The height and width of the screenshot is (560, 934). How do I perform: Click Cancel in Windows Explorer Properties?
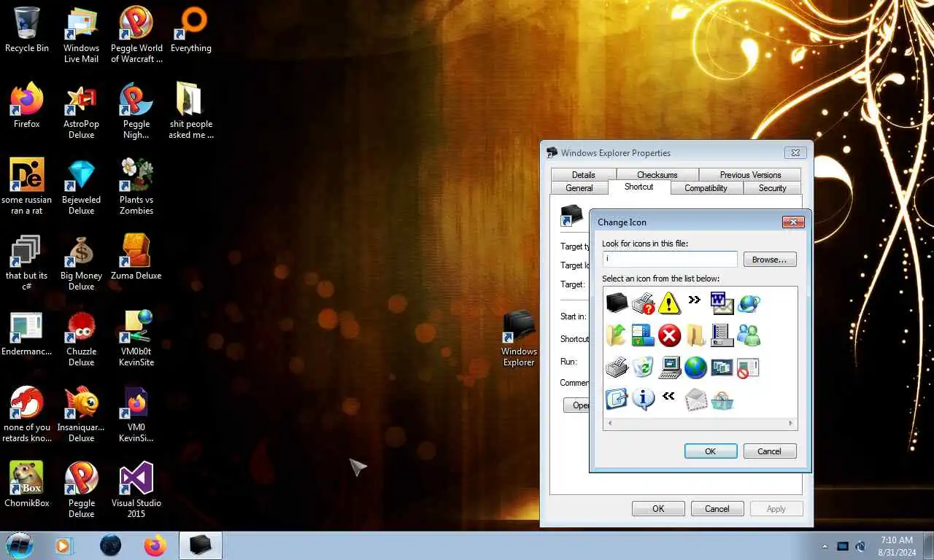(717, 509)
